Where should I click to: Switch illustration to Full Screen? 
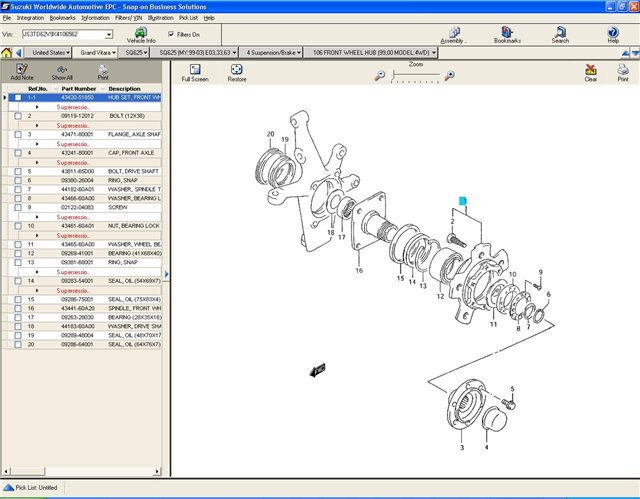195,73
